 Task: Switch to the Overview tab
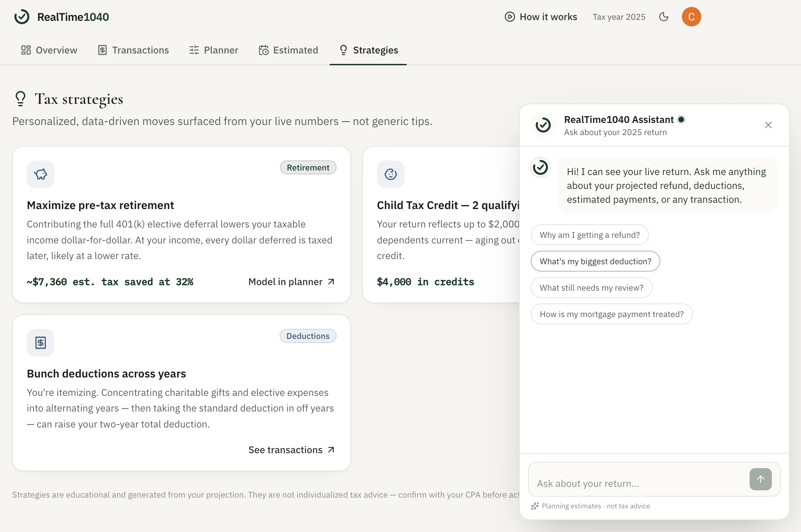[49, 50]
